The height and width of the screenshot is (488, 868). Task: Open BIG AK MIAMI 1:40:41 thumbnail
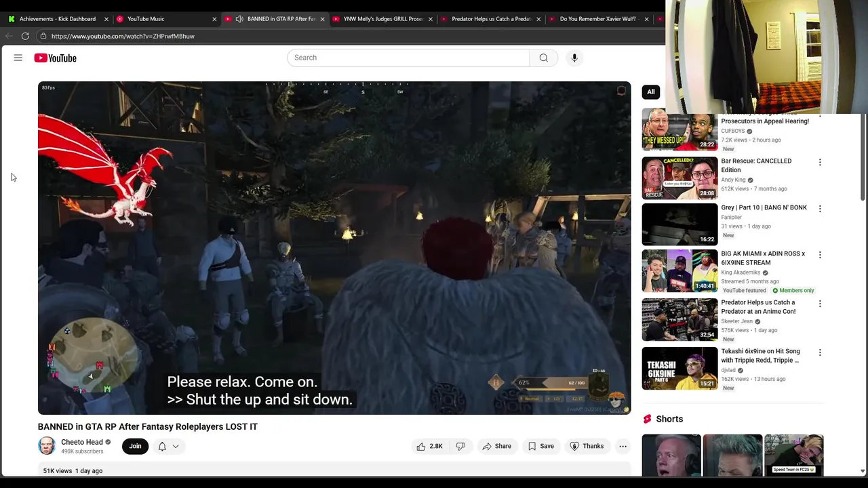click(x=679, y=270)
